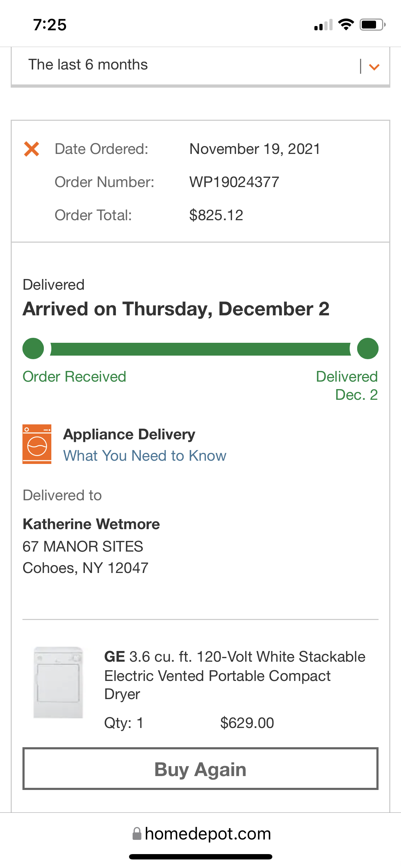This screenshot has width=401, height=868.
Task: Tap the green delivery progress bar
Action: click(200, 349)
